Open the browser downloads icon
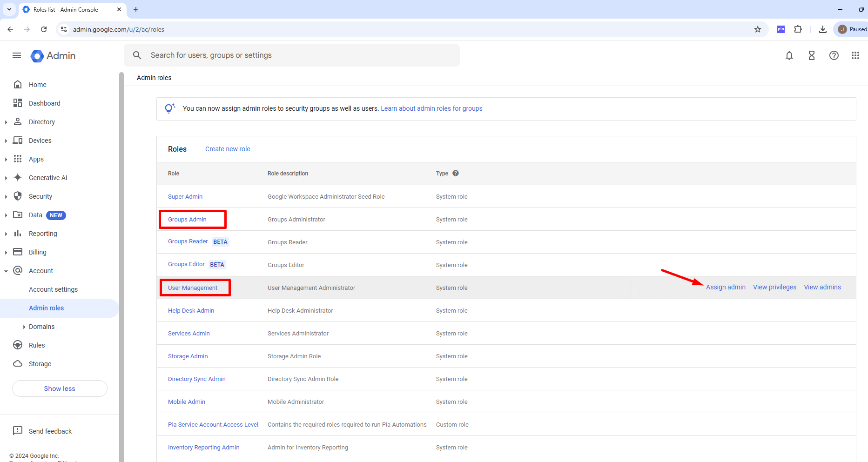Image resolution: width=868 pixels, height=462 pixels. [x=823, y=29]
